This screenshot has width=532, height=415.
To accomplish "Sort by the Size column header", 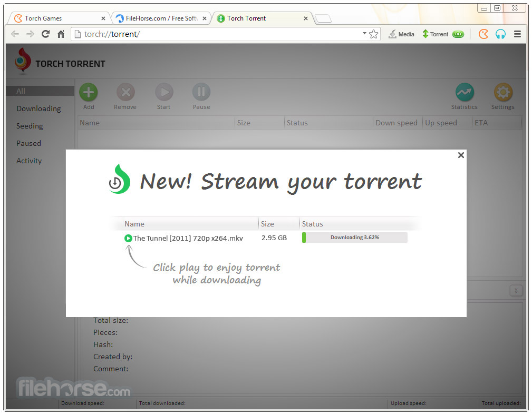I will [x=259, y=123].
